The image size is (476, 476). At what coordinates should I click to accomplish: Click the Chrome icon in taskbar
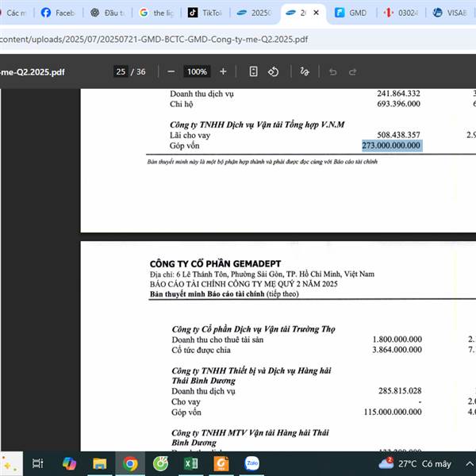(130, 463)
